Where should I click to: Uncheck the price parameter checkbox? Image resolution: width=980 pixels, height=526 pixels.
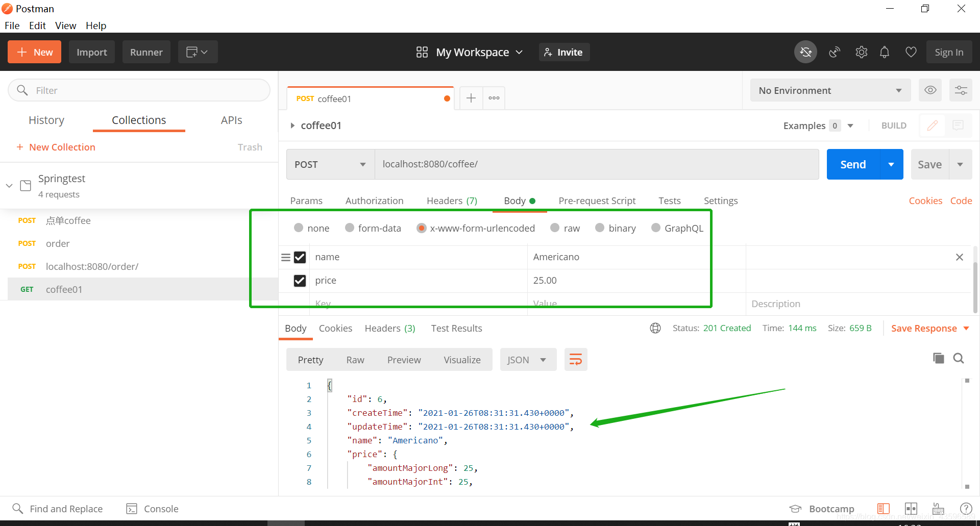click(x=300, y=281)
